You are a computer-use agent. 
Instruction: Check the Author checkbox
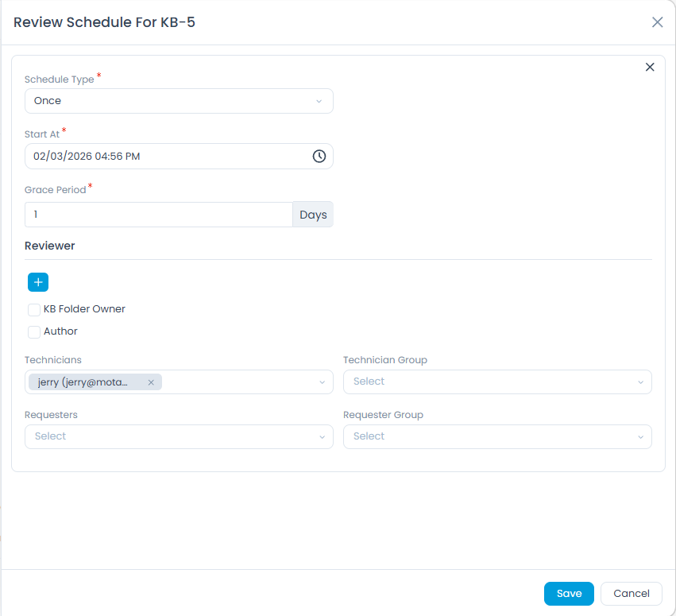pos(34,331)
